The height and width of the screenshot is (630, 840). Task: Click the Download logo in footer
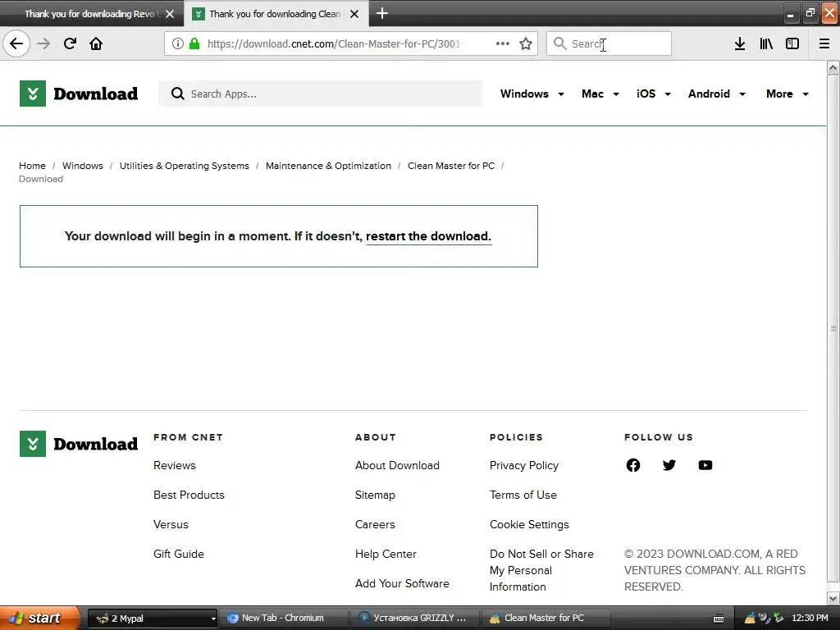coord(79,444)
